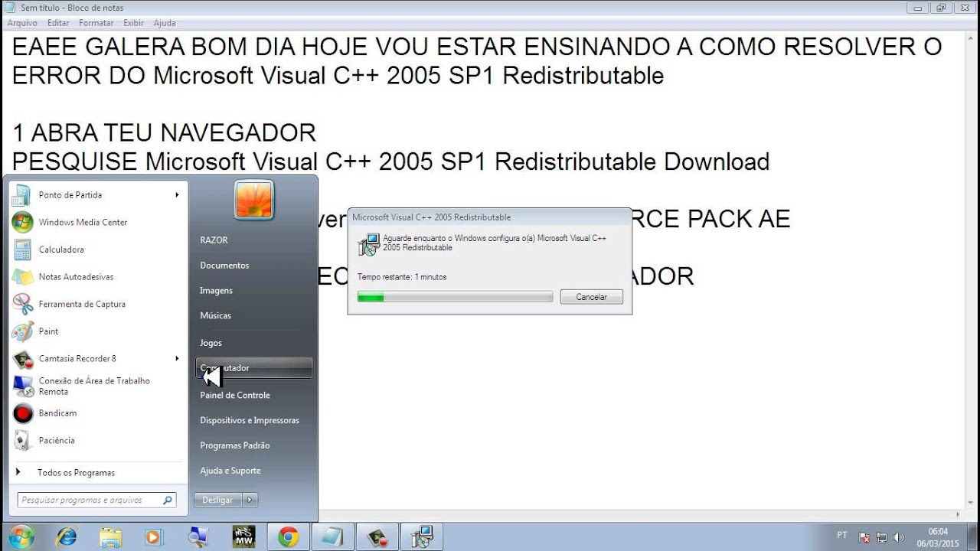
Task: Click the Desligar button
Action: 218,500
